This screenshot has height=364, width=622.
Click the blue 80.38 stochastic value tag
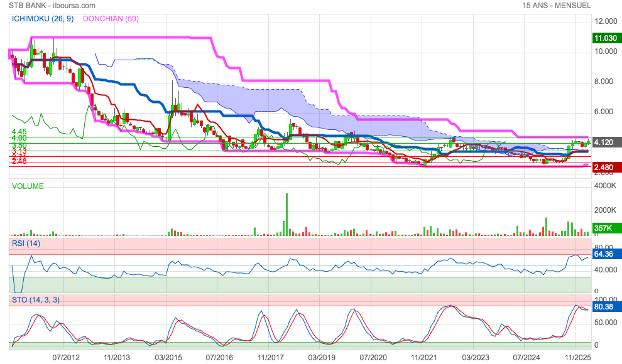pyautogui.click(x=606, y=308)
